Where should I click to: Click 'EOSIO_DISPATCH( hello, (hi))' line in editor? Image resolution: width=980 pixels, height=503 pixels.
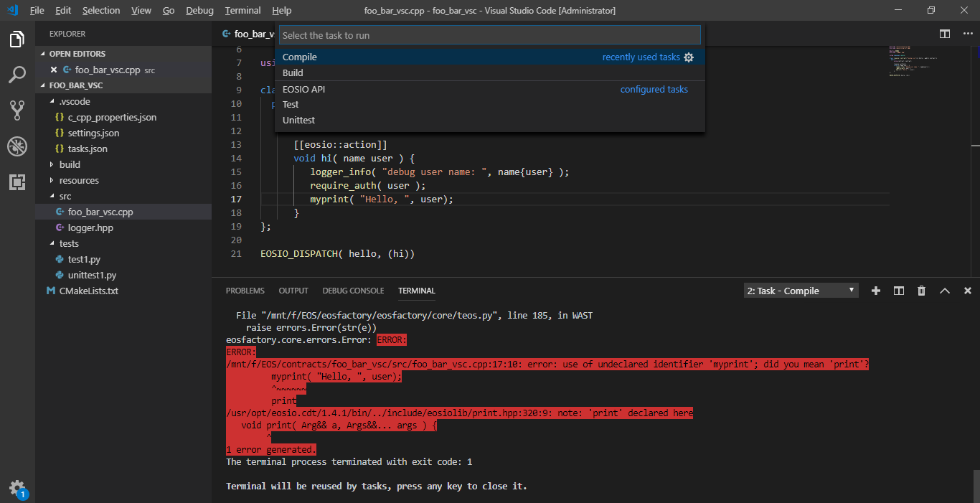[338, 254]
